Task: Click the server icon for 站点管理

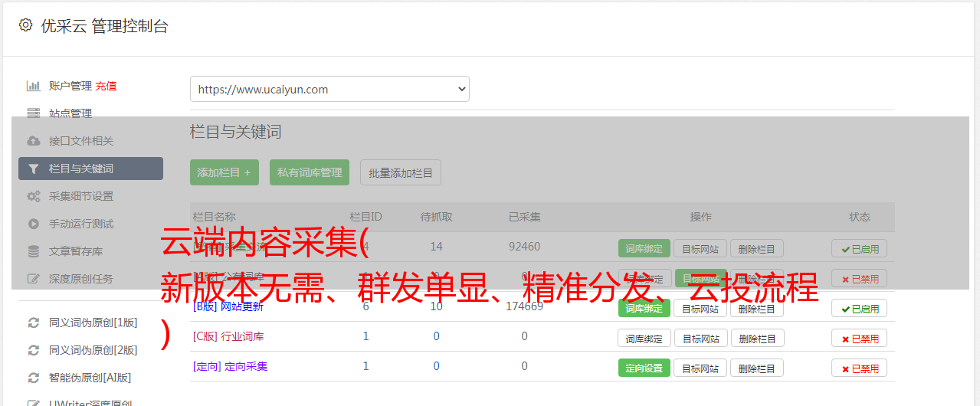Action: coord(34,113)
